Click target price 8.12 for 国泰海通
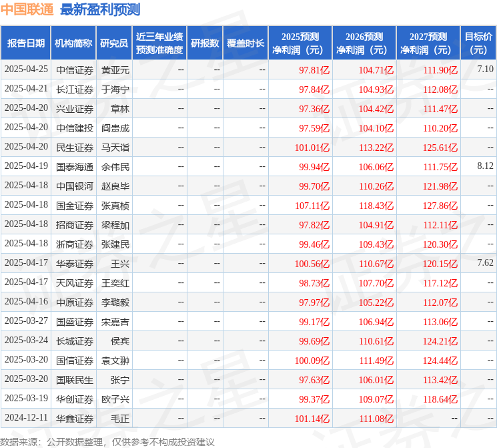This screenshot has width=497, height=448. point(485,166)
